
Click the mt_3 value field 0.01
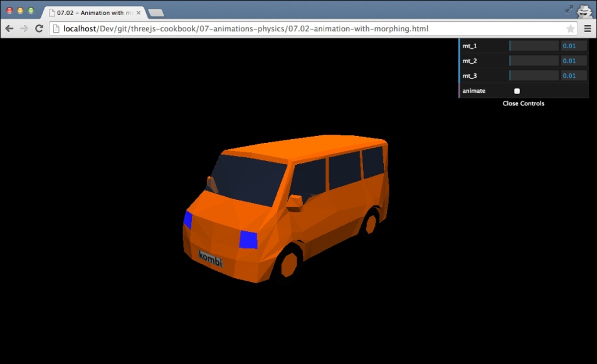pos(573,76)
